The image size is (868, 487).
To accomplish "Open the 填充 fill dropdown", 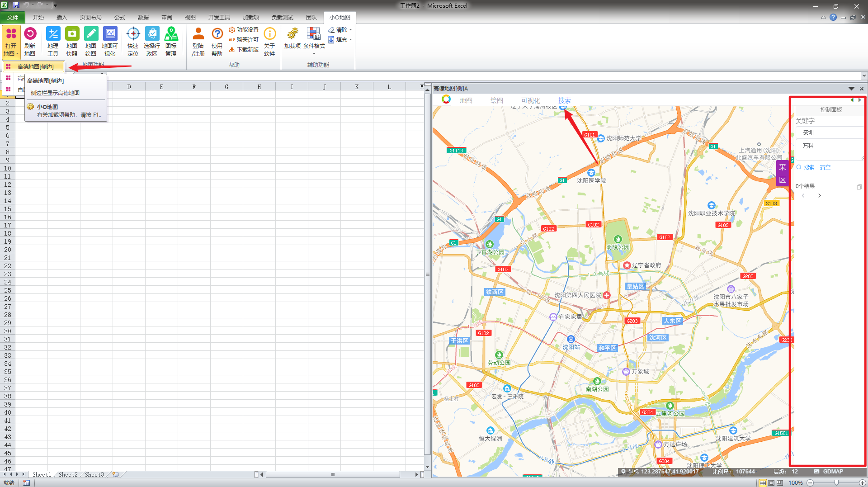I will tap(340, 40).
